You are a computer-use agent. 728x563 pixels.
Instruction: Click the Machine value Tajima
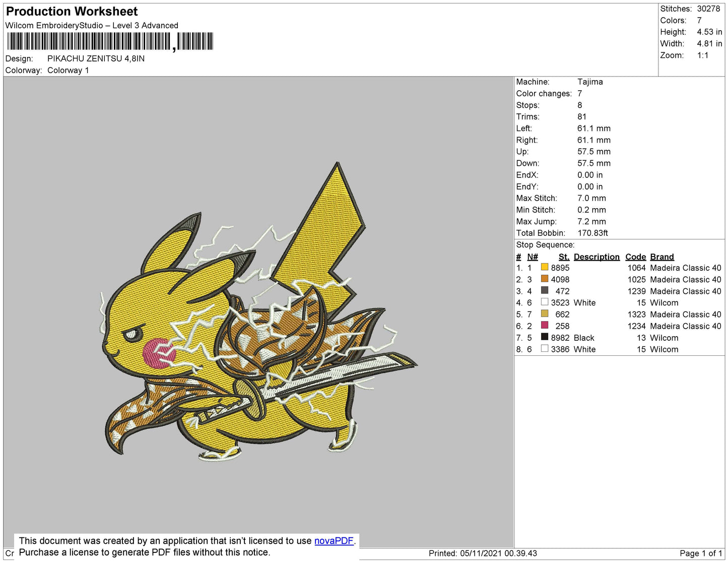coord(590,82)
